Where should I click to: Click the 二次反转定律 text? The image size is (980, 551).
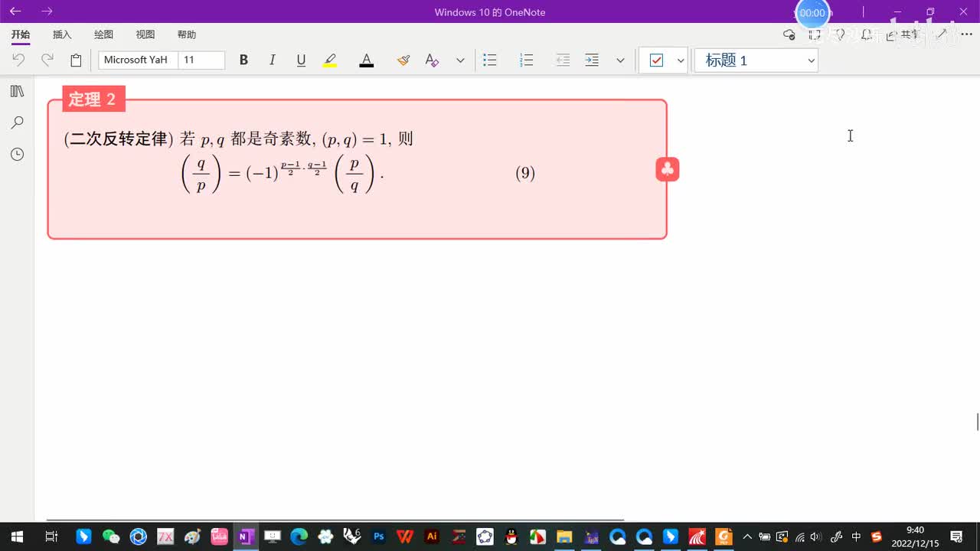pyautogui.click(x=119, y=139)
